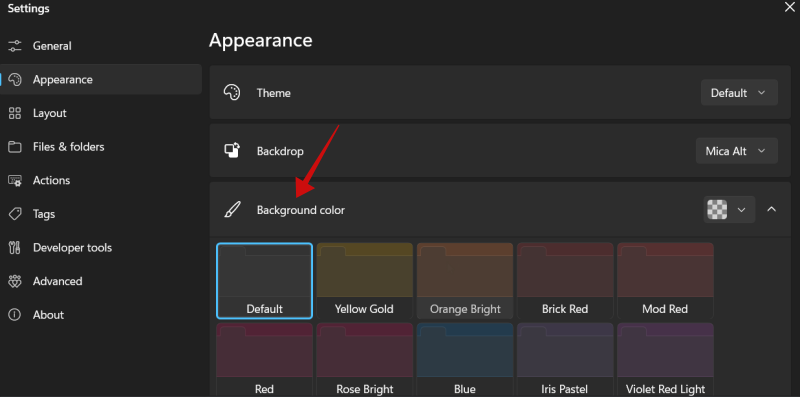Screen dimensions: 800x397
Task: Choose the Orange Bright background color
Action: point(465,281)
